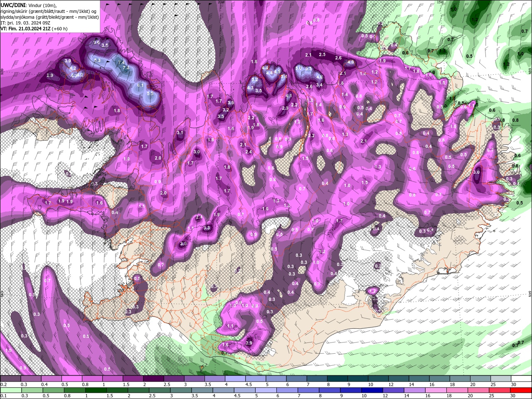
Task: Pick the pale green first swatch of rain scale
Action: pos(11,390)
